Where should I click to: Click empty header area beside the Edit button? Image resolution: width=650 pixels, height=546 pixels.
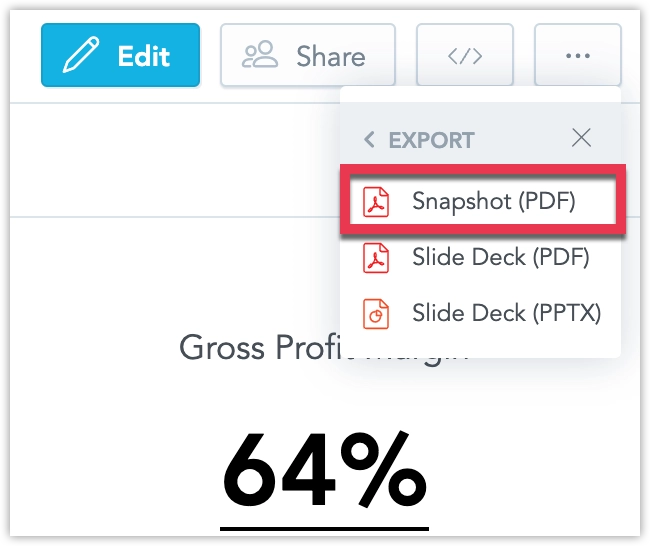[210, 55]
